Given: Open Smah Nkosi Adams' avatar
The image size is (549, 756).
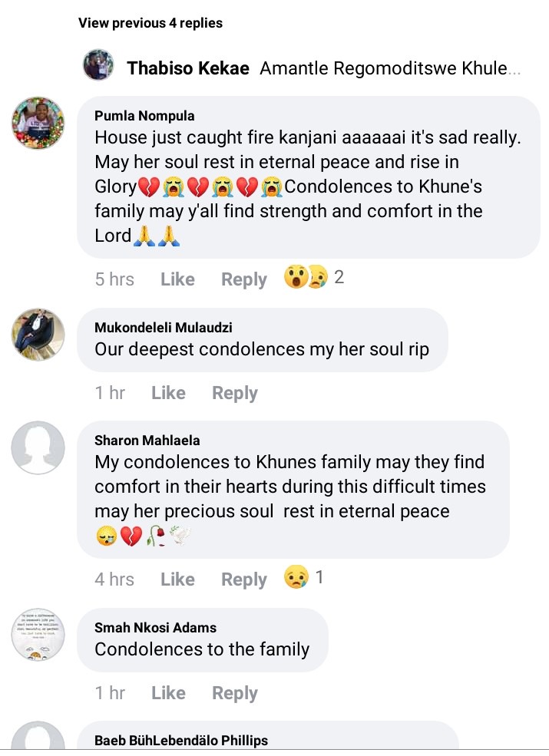Looking at the screenshot, I should (x=38, y=635).
